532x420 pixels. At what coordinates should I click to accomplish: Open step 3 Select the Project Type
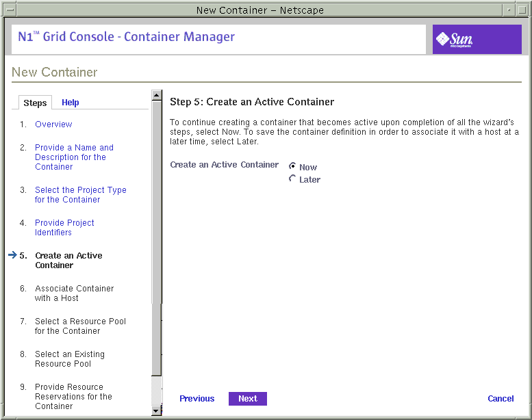pyautogui.click(x=80, y=194)
